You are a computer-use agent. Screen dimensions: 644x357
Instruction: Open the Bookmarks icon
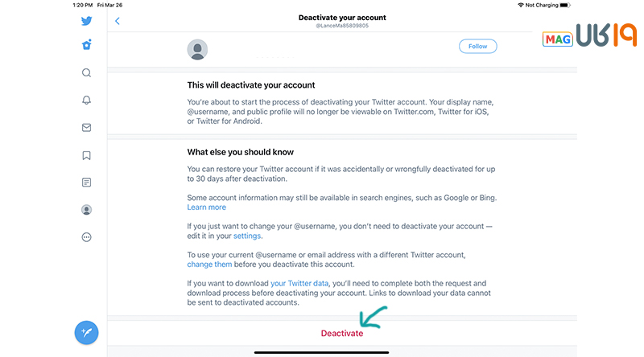86,155
